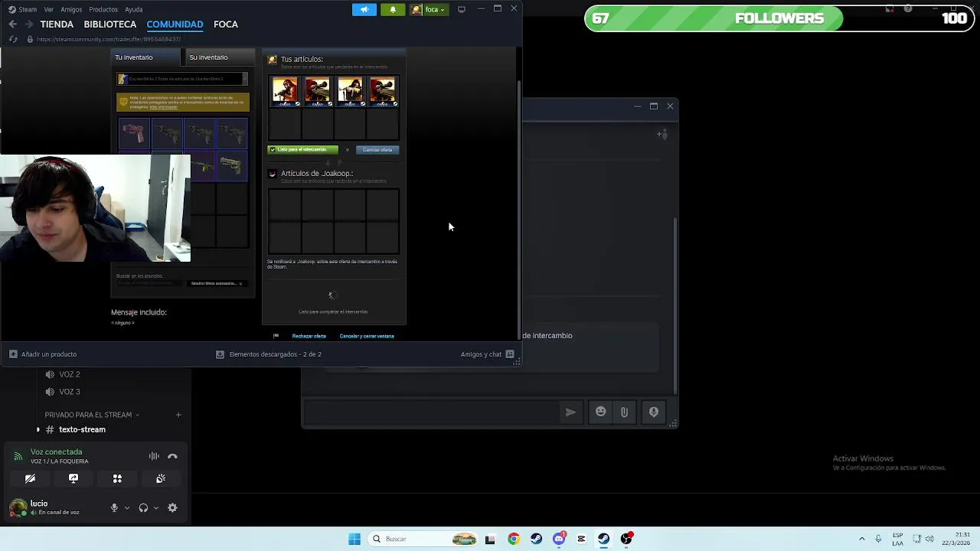
Task: Start Discord screen share
Action: coord(73,478)
